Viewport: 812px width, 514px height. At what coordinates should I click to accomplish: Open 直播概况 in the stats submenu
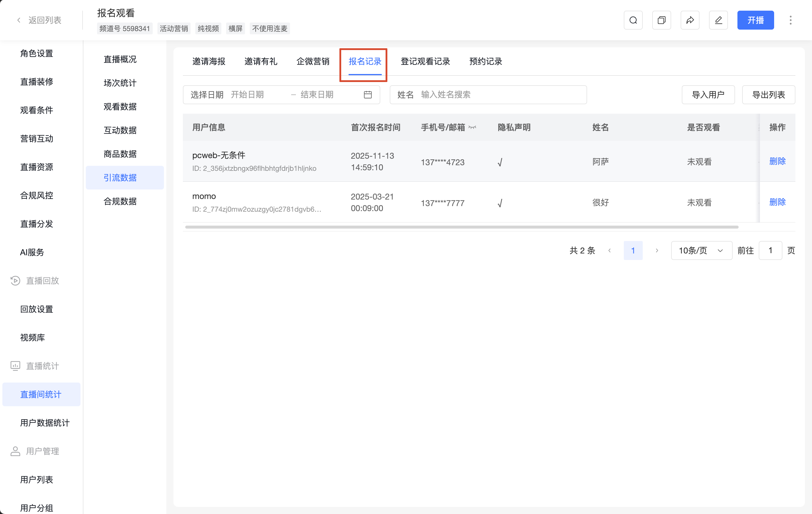[x=120, y=60]
